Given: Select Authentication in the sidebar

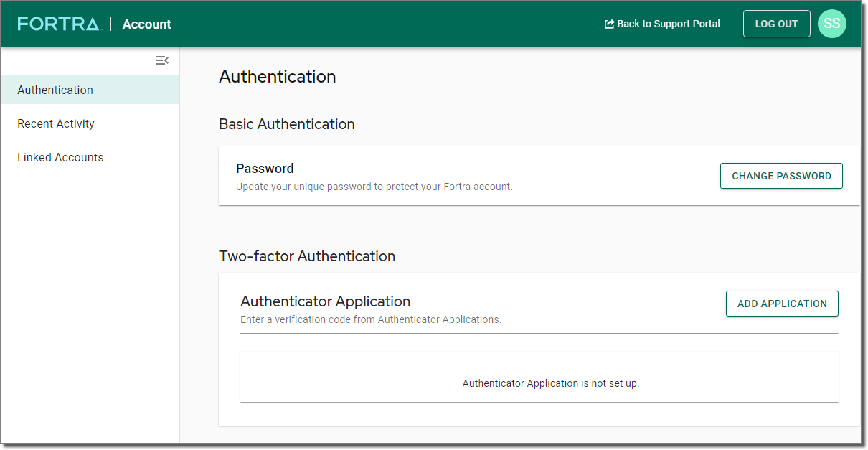Looking at the screenshot, I should tap(55, 90).
